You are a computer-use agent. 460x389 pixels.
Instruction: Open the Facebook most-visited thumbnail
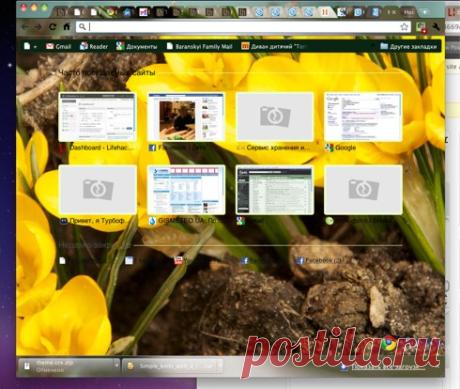[186, 117]
